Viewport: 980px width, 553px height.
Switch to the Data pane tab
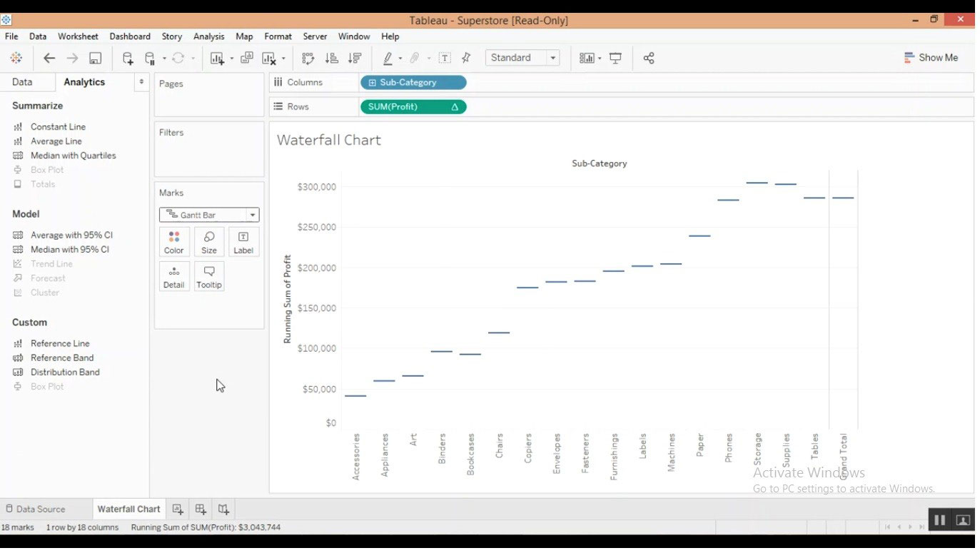tap(22, 82)
